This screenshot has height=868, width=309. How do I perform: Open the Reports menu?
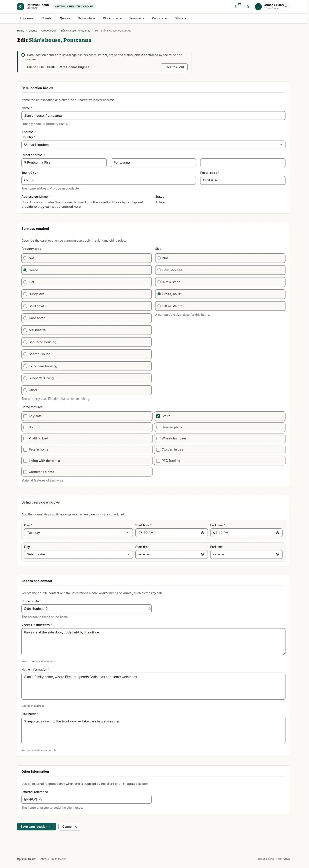pos(159,18)
